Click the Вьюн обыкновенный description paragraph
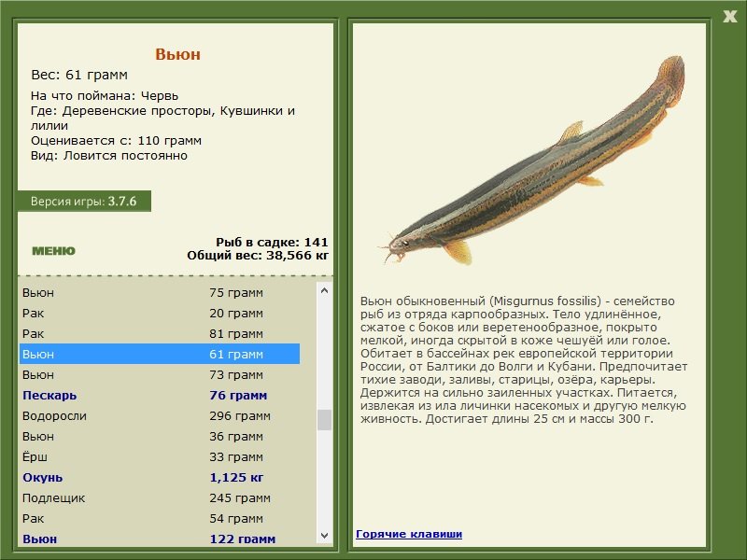The height and width of the screenshot is (560, 747). click(x=524, y=360)
